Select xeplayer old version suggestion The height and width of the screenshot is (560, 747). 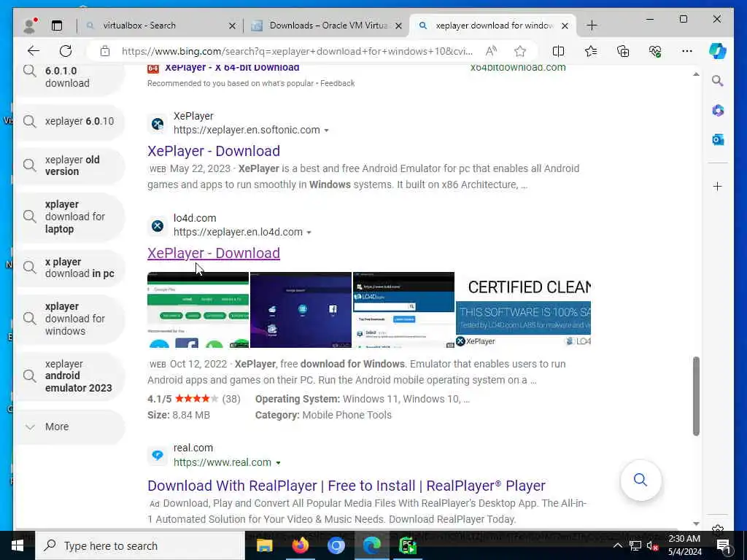tap(71, 166)
